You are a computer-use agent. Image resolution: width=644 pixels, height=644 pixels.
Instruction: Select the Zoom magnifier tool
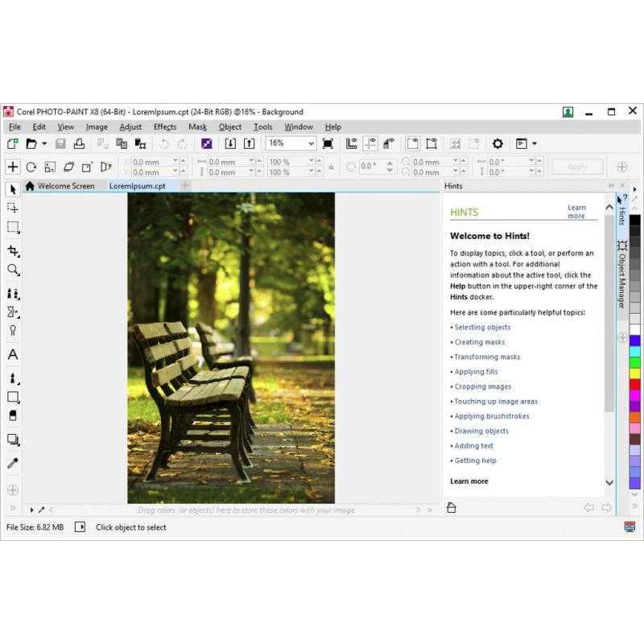pos(13,270)
